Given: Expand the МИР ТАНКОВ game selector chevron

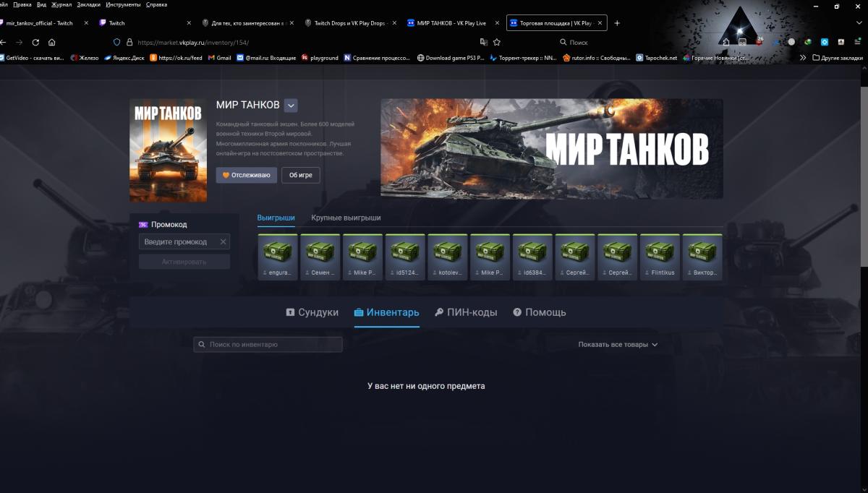Looking at the screenshot, I should (291, 106).
